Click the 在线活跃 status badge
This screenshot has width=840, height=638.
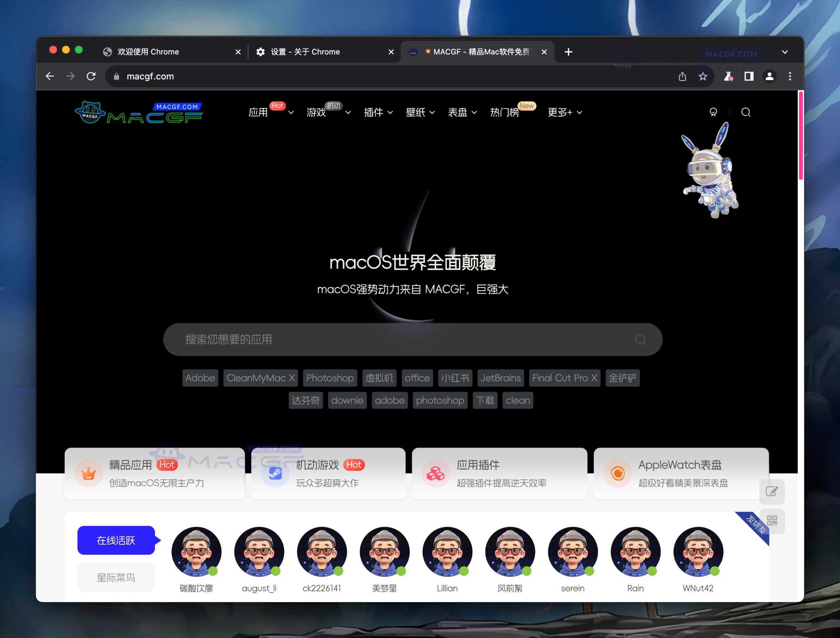[116, 540]
